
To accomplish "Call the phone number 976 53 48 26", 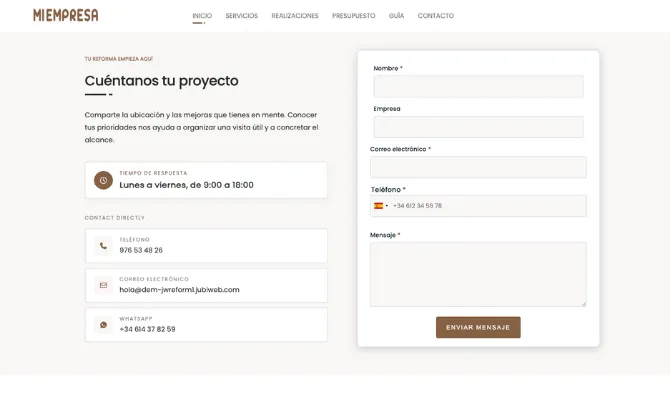I will (x=141, y=250).
